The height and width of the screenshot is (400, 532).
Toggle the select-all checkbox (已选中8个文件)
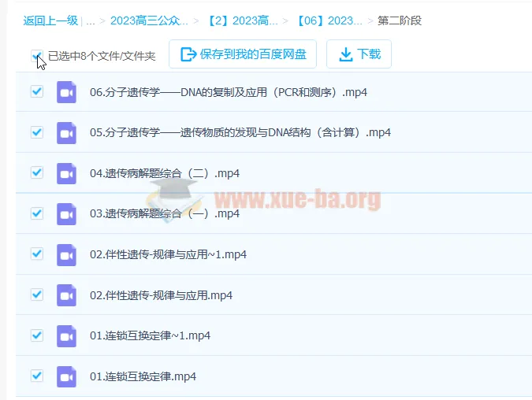36,56
